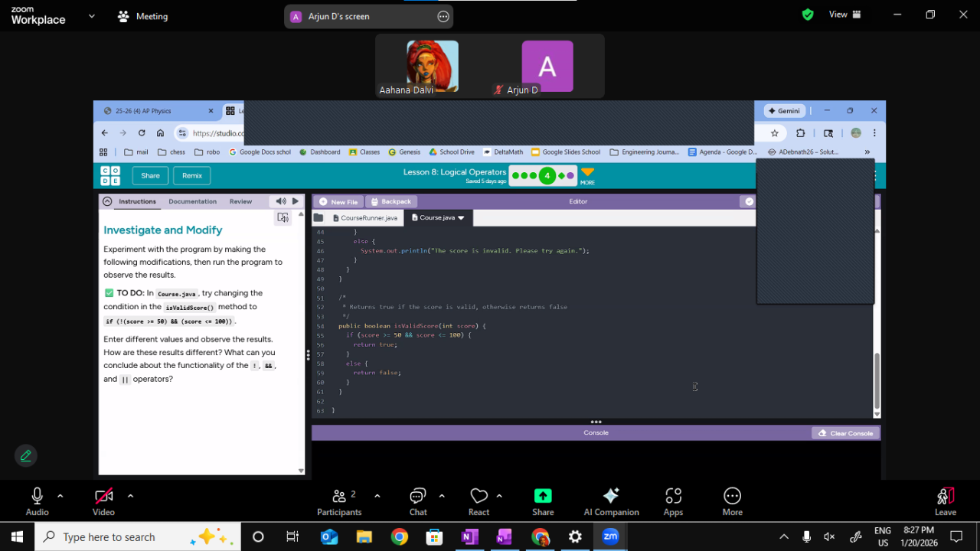Click the Clear Console button
The height and width of the screenshot is (551, 980).
click(x=846, y=433)
